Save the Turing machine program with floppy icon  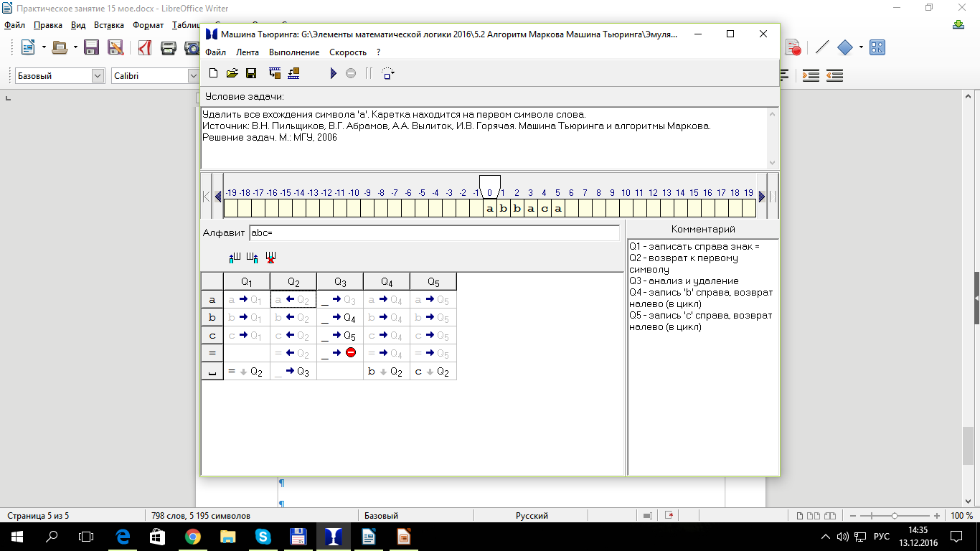[x=251, y=73]
